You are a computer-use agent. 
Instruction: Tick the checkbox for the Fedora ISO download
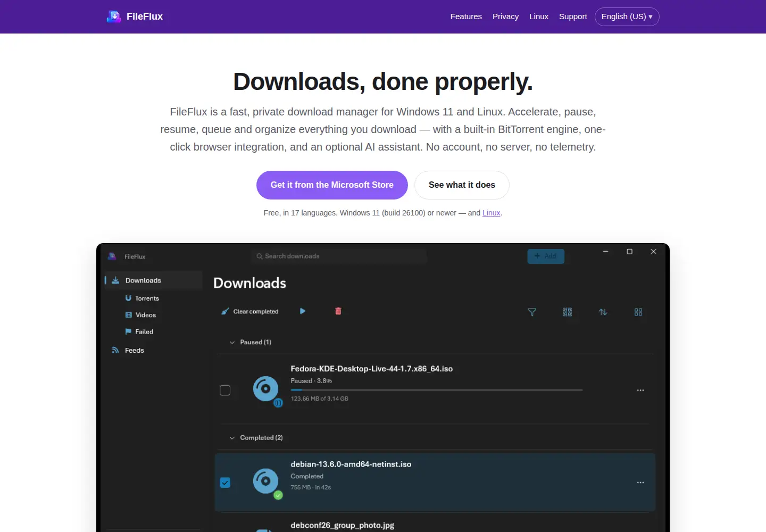[x=225, y=390]
